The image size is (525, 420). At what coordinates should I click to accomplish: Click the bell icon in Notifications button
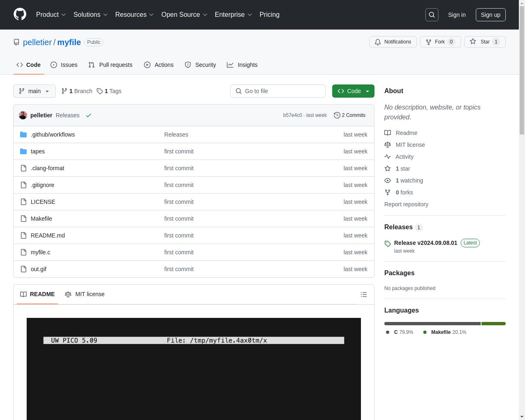pyautogui.click(x=378, y=42)
